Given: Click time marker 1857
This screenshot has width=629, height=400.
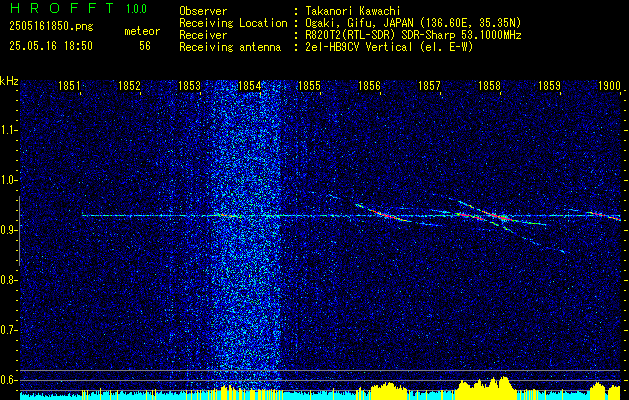Looking at the screenshot, I should click(429, 85).
